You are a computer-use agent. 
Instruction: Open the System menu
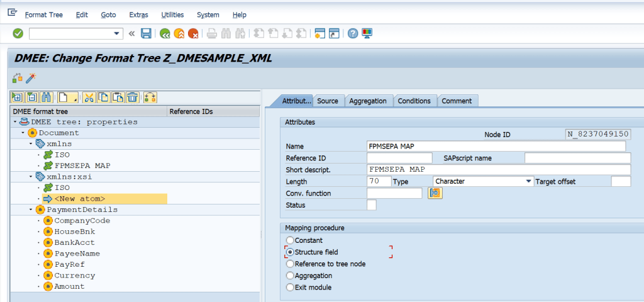tap(208, 15)
